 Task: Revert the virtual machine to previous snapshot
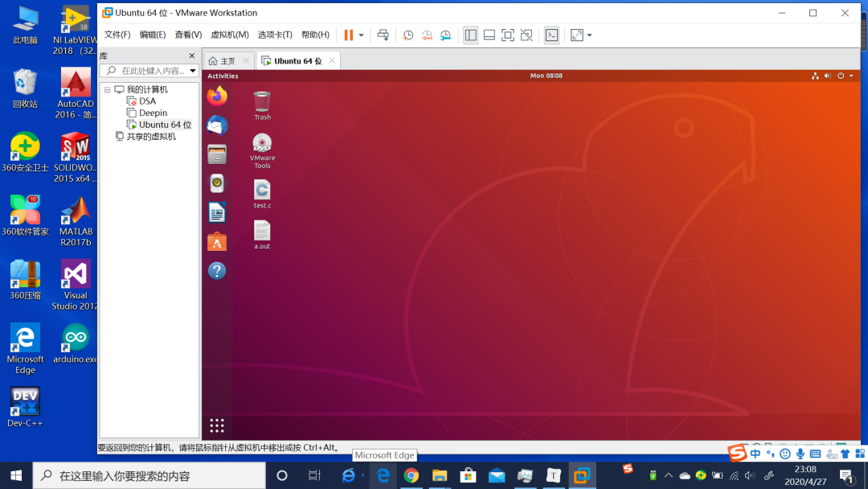427,35
